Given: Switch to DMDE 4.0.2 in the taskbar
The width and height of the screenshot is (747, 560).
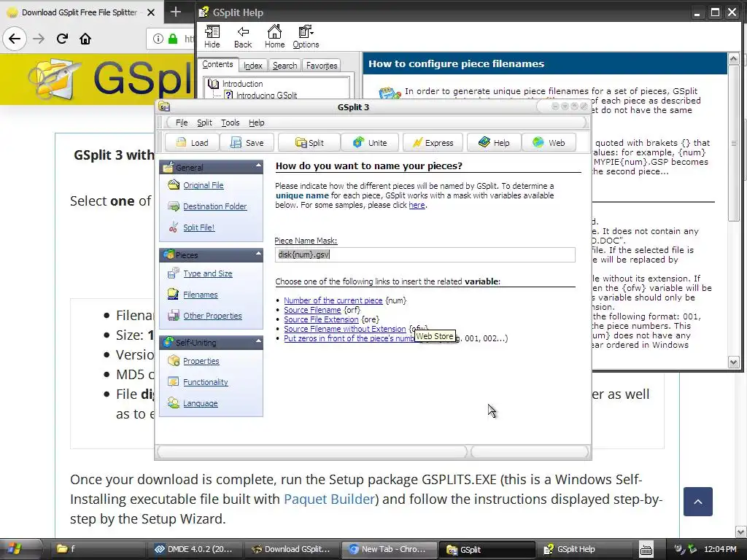Looking at the screenshot, I should [194, 549].
